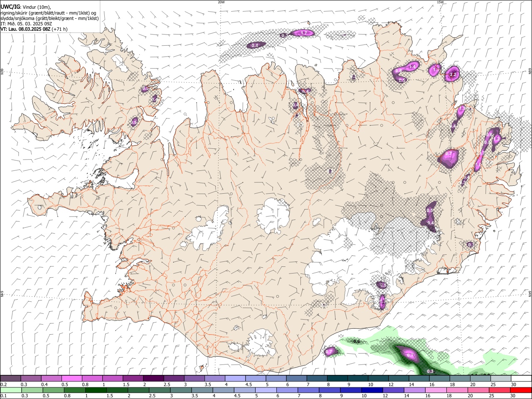Select the pale green bottom-row swatch between 0.1 and 0.3
The image size is (532, 399).
pos(11,390)
